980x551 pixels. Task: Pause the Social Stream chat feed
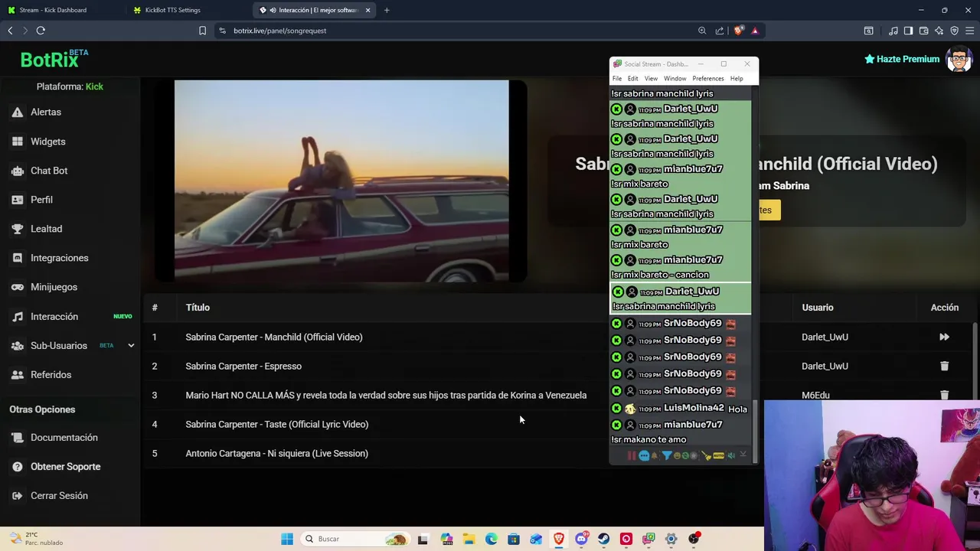(x=632, y=455)
